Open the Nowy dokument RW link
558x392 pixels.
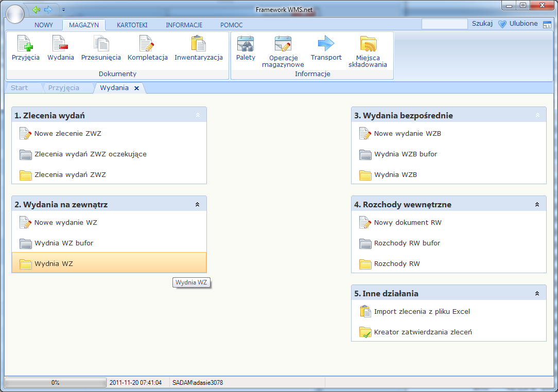pos(408,223)
